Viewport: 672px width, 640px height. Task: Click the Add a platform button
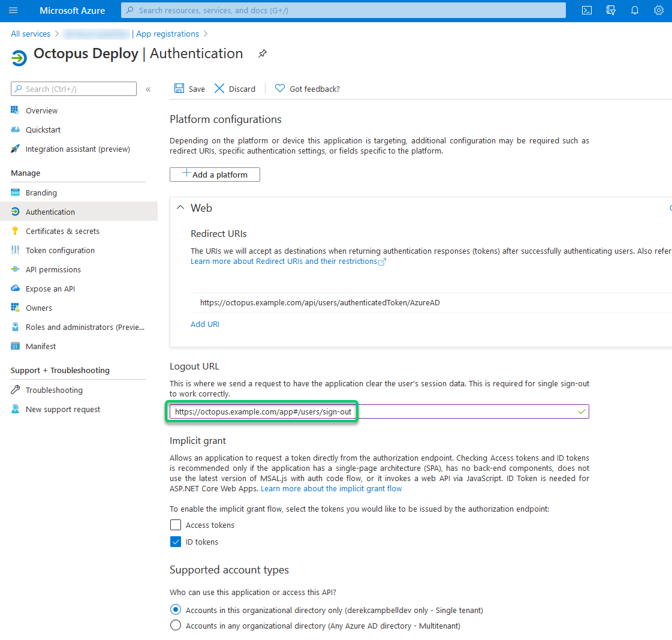(214, 175)
